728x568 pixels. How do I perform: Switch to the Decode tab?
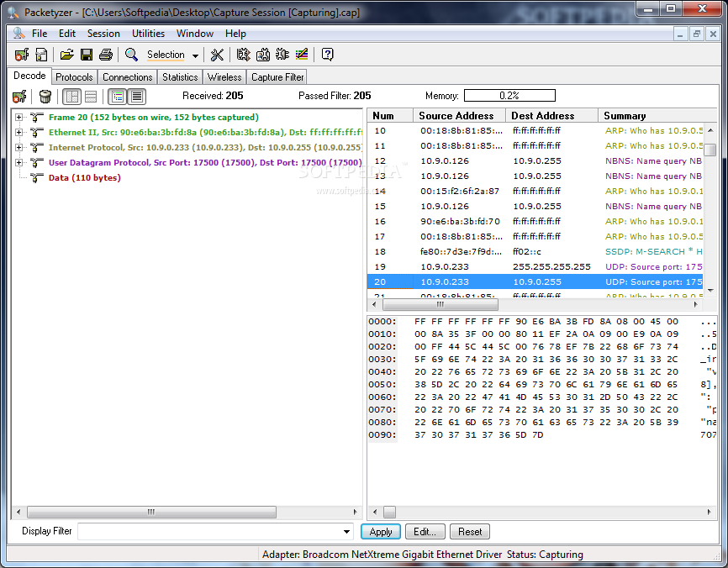pyautogui.click(x=29, y=76)
